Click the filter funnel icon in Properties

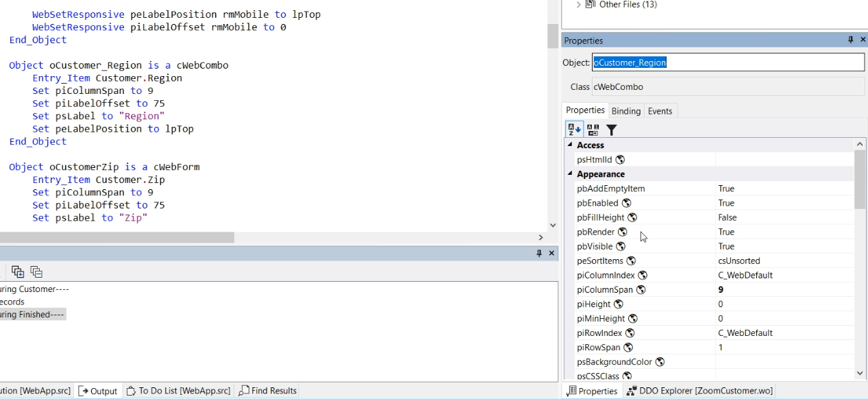click(611, 130)
